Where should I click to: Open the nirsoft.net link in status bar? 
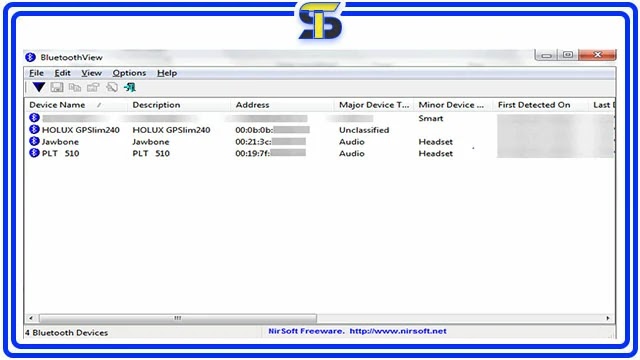(398, 331)
